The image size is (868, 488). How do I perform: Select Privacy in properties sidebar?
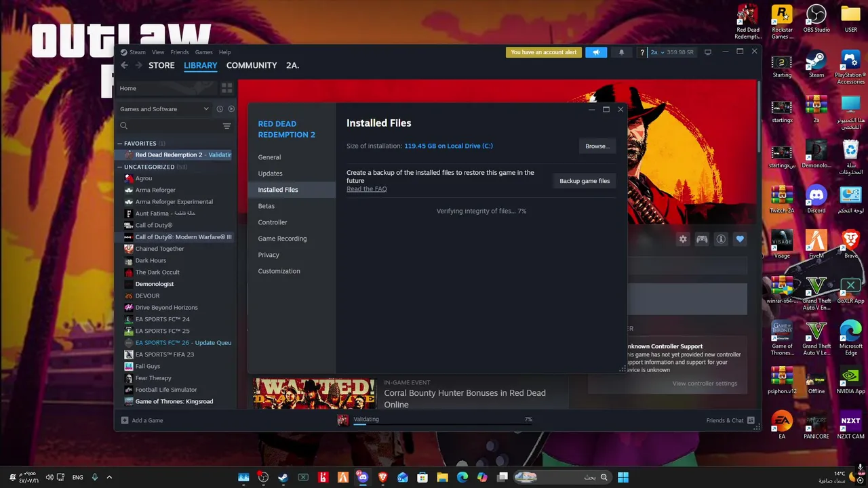coord(292,255)
